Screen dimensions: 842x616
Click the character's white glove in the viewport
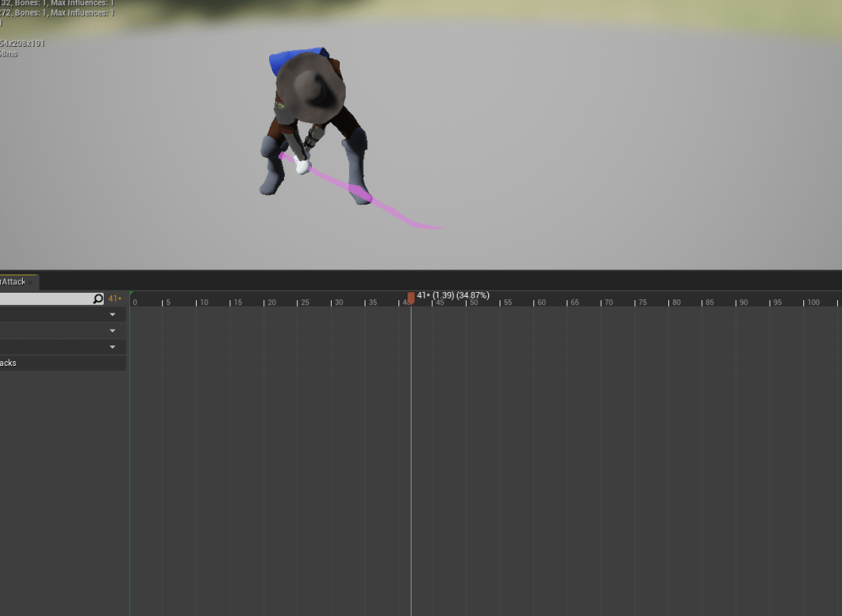click(x=302, y=167)
